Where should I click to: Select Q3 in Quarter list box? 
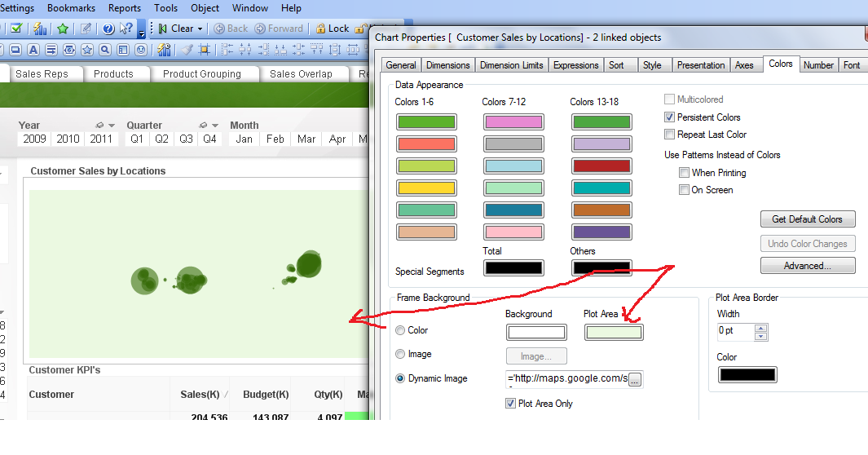click(186, 139)
